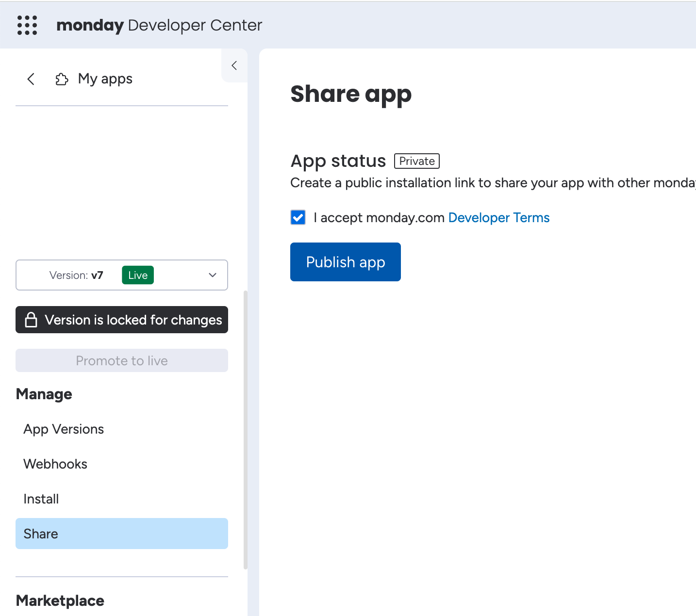Open the Version v7 dropdown
The width and height of the screenshot is (696, 616).
click(122, 275)
